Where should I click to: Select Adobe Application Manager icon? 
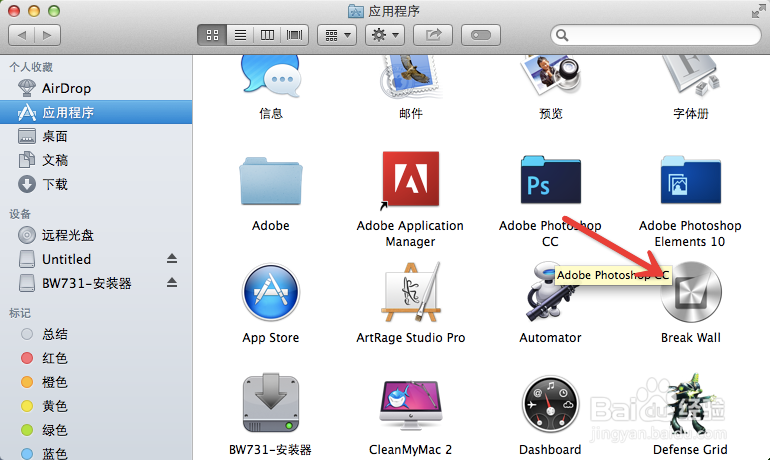(x=411, y=179)
